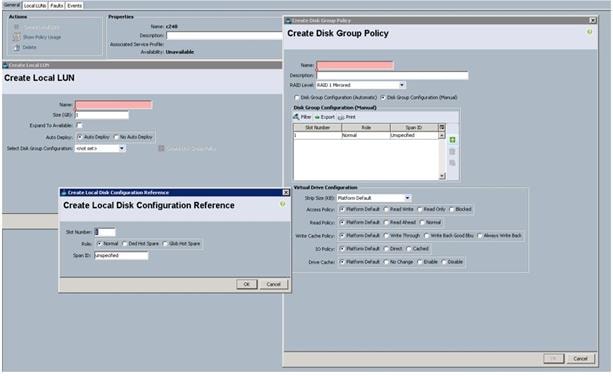Click the Size (GB) input field
This screenshot has width=613, height=376.
click(102, 115)
